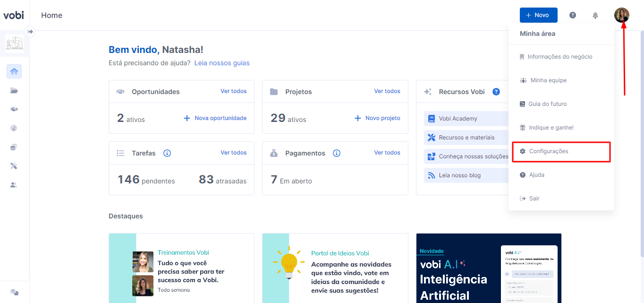Click the notification bell icon
Screen dimensions: 644x303
pos(595,15)
